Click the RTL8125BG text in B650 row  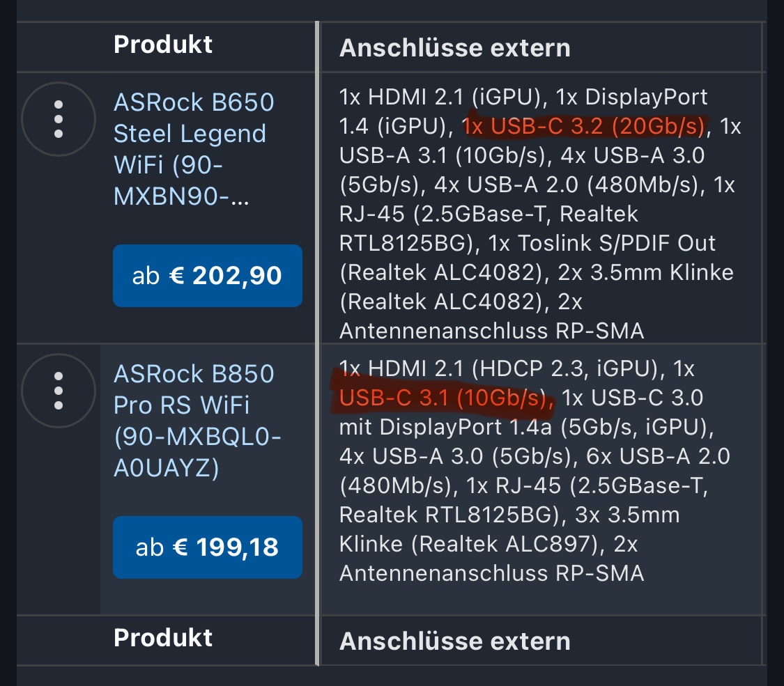pyautogui.click(x=403, y=243)
